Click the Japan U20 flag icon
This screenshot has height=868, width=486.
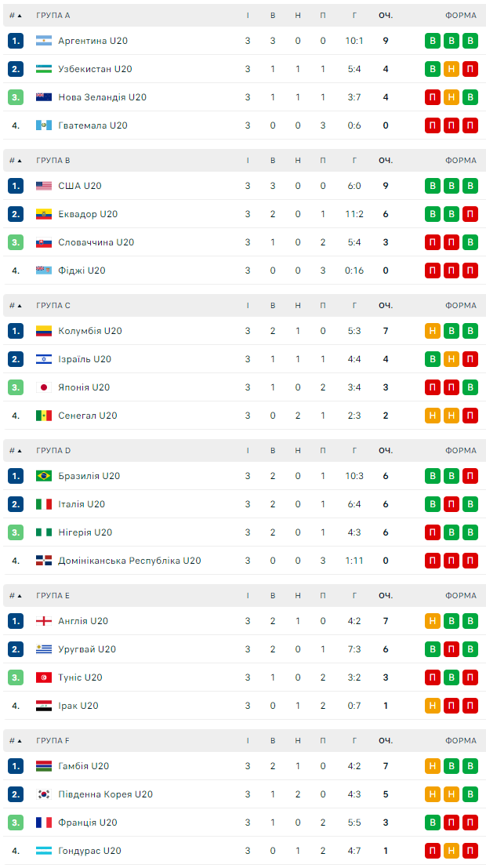44,387
